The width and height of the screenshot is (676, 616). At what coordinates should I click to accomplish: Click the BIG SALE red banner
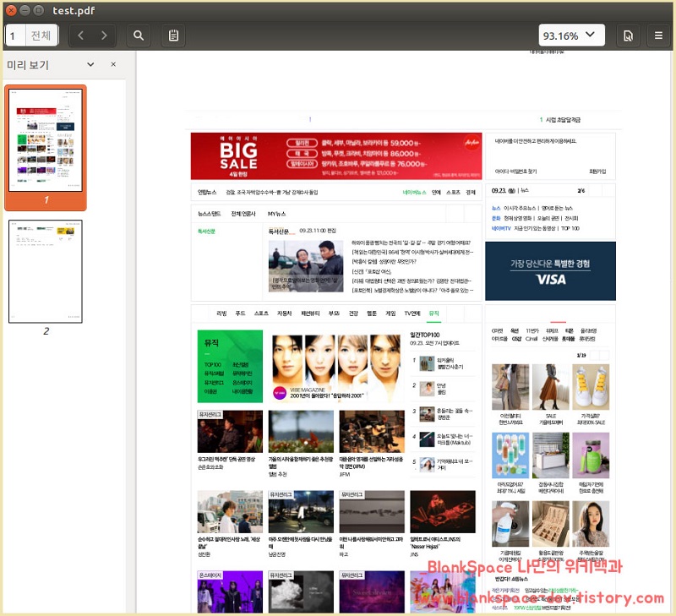coord(336,156)
